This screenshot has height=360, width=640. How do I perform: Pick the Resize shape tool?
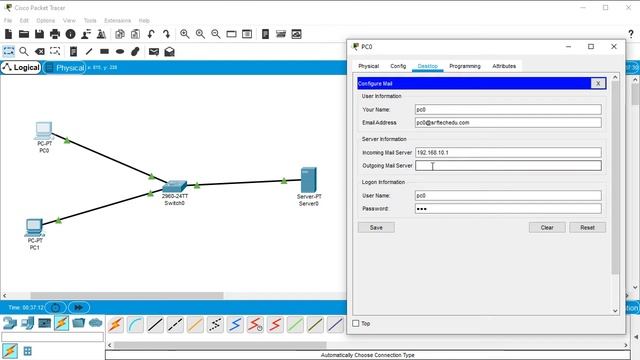click(55, 51)
